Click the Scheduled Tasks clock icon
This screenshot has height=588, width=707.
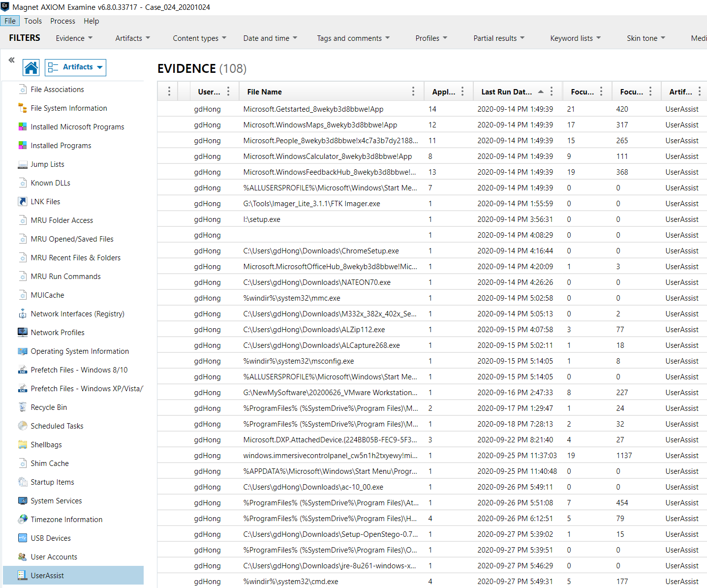point(23,426)
